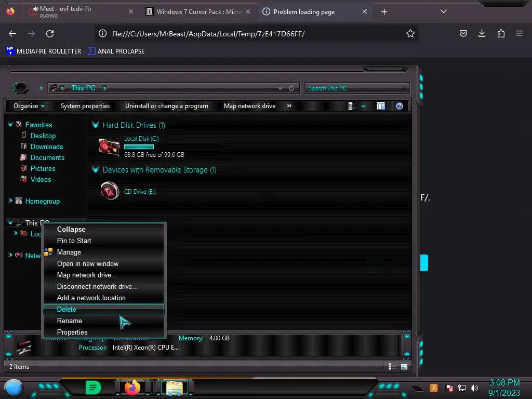Change the view with the view icon
Viewport: 532px width, 399px height.
(352, 106)
